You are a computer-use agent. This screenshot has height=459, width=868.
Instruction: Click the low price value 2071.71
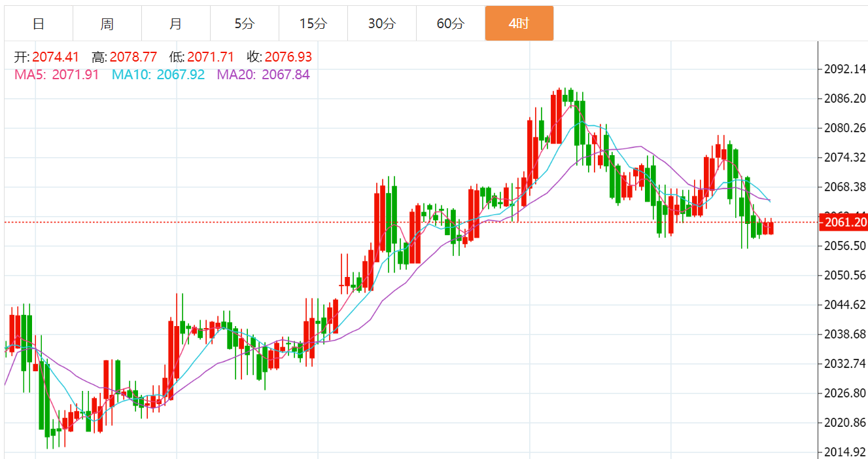point(211,58)
